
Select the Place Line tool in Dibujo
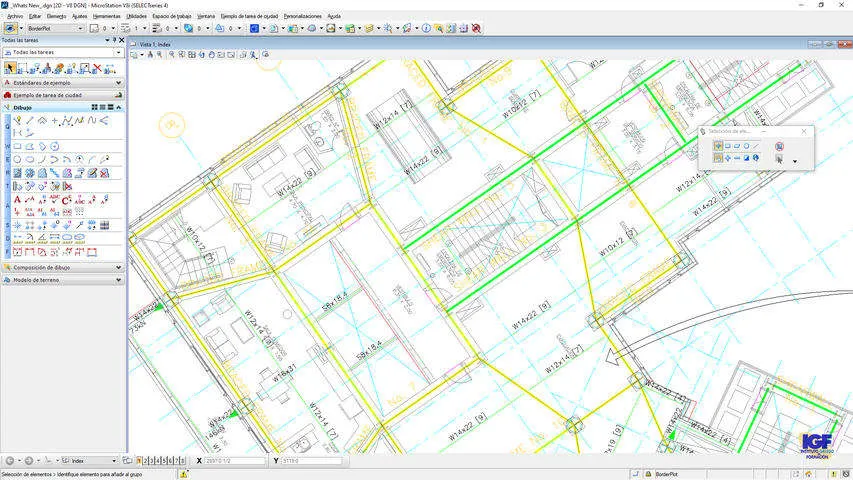point(30,120)
